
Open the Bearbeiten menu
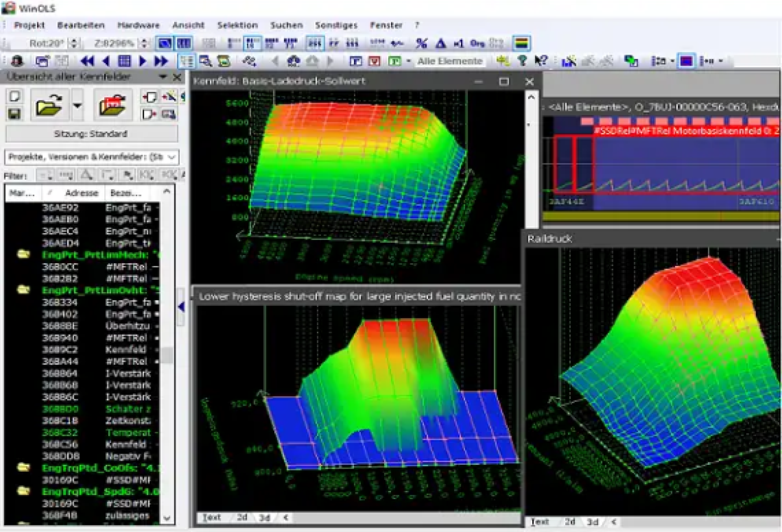pos(81,25)
